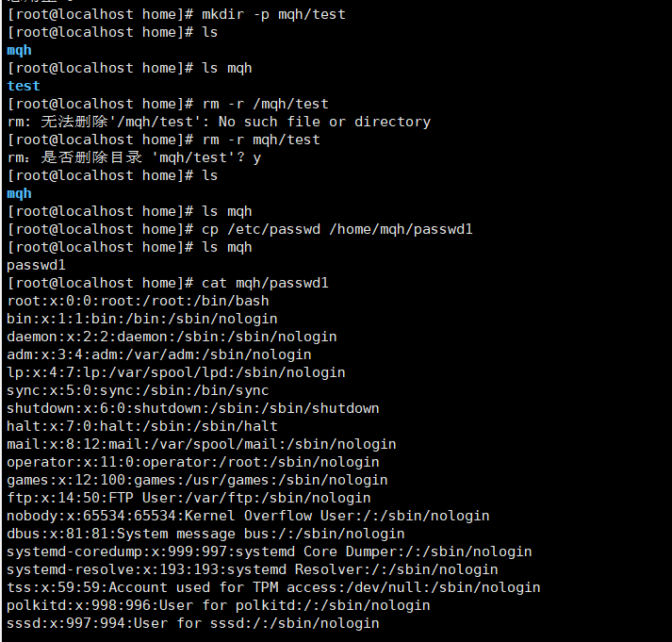Click the 'Account used for TPM access' line
The height and width of the screenshot is (642, 672).
pos(273,587)
